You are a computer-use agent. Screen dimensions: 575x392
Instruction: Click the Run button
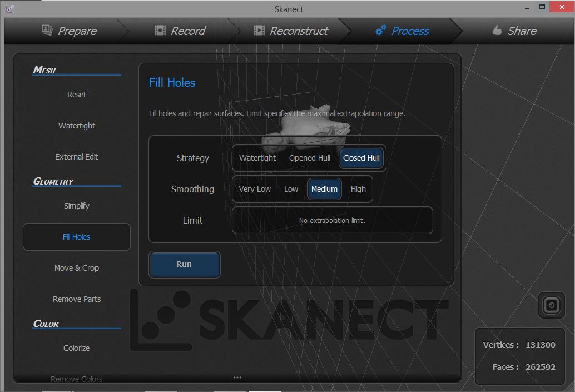click(184, 264)
